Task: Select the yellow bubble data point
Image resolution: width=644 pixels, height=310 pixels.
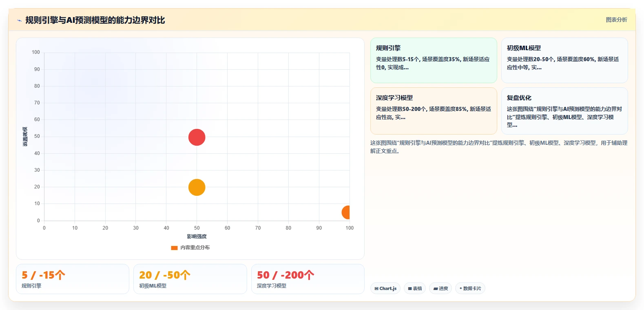Action: click(x=197, y=187)
